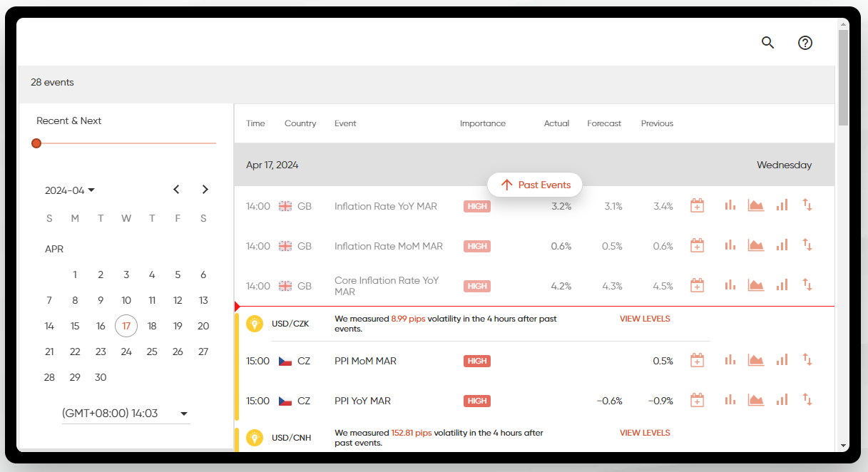Sort by Importance column header

[x=482, y=123]
